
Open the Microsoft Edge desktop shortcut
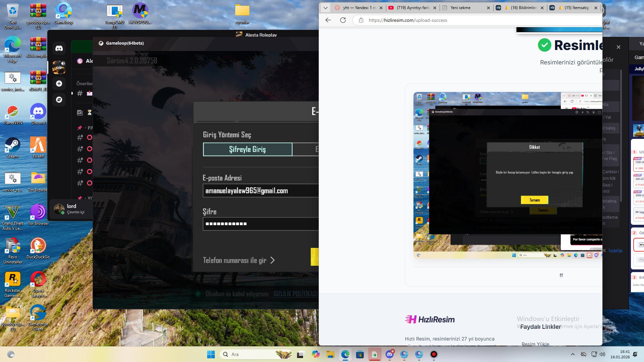coord(13,50)
